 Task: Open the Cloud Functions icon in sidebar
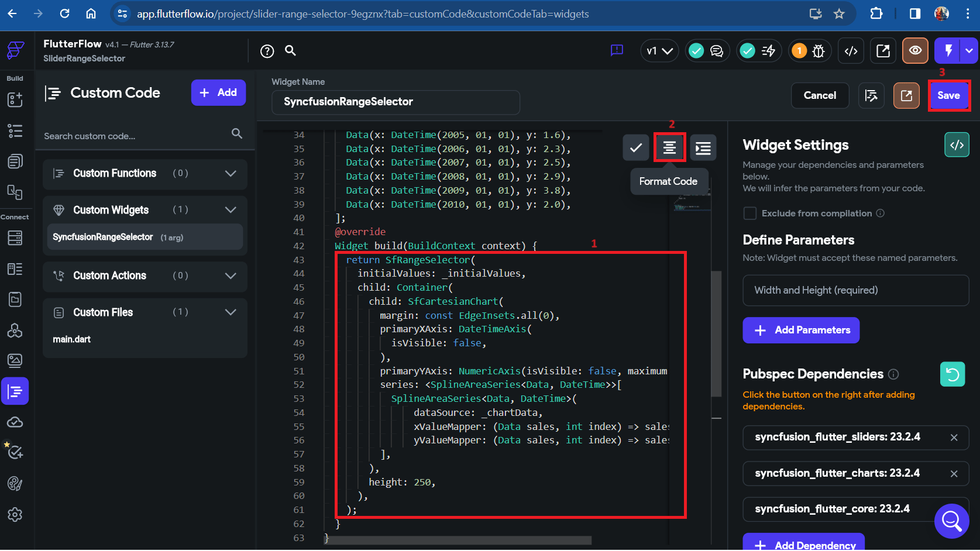pos(15,422)
